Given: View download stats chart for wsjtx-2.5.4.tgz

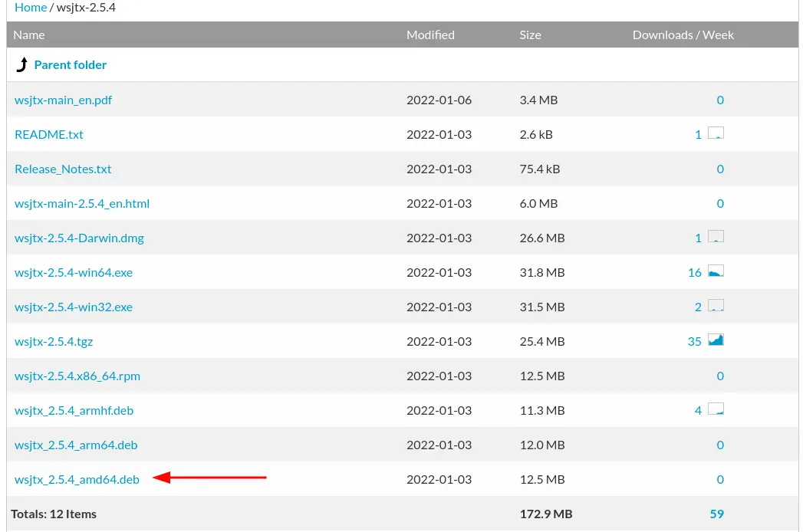Looking at the screenshot, I should pos(716,340).
